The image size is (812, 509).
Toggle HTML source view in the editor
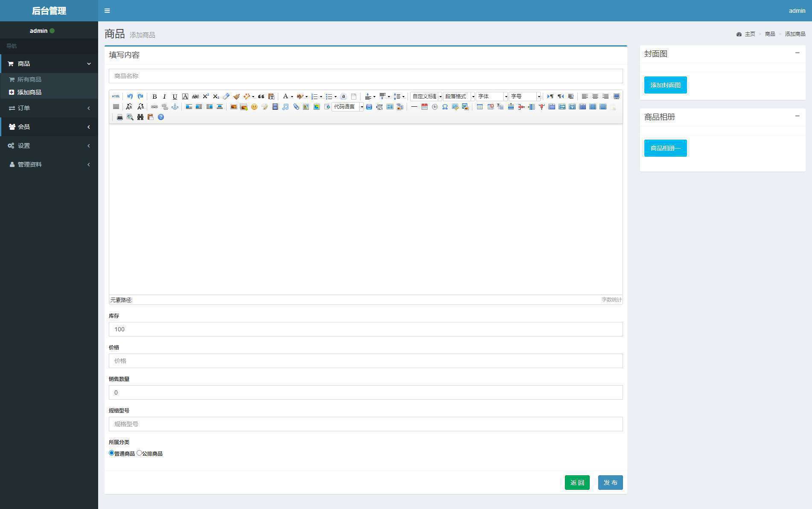pos(116,97)
